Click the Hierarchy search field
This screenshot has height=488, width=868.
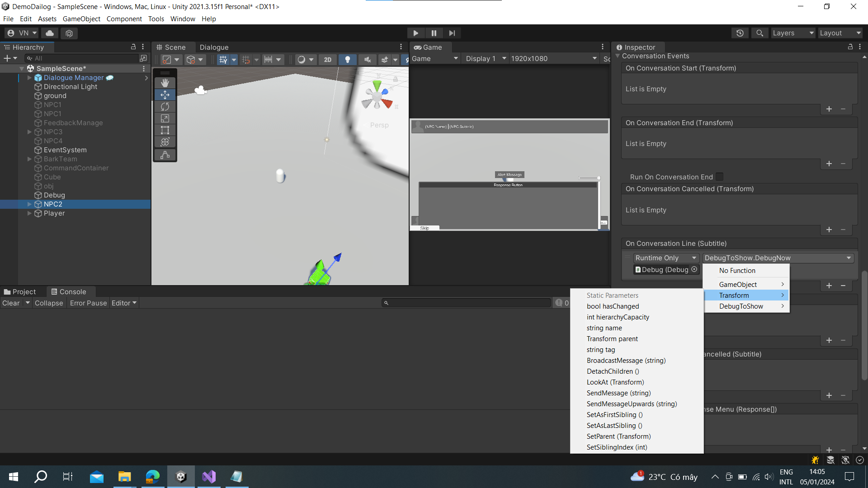81,58
